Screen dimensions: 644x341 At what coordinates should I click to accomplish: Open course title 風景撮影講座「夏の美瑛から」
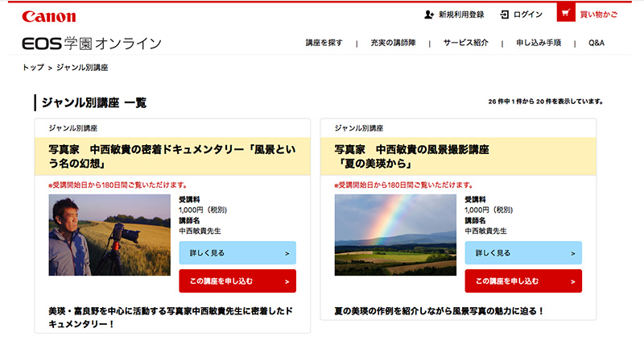point(411,156)
